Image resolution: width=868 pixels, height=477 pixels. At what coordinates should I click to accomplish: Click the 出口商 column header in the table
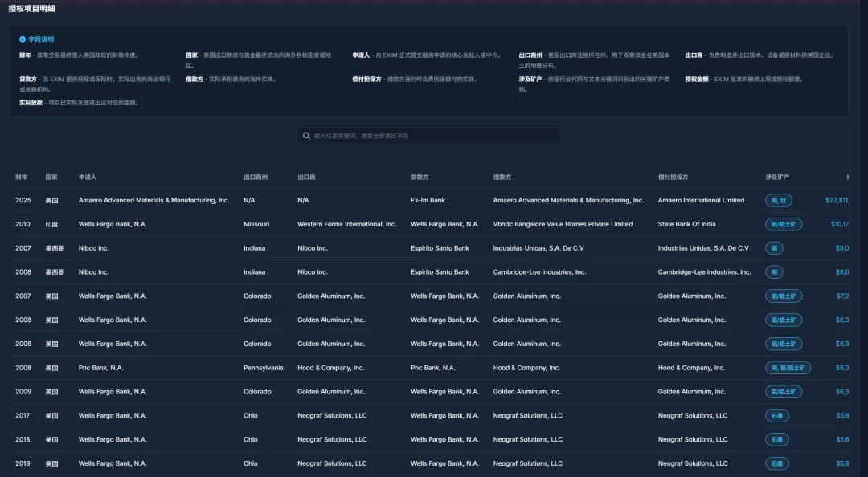pyautogui.click(x=306, y=177)
